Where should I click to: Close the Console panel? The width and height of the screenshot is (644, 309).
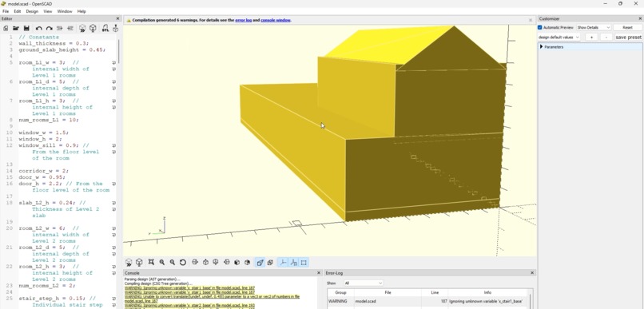pos(319,273)
